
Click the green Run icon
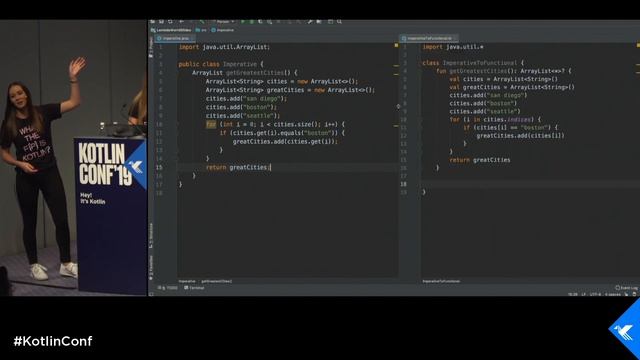tap(242, 22)
